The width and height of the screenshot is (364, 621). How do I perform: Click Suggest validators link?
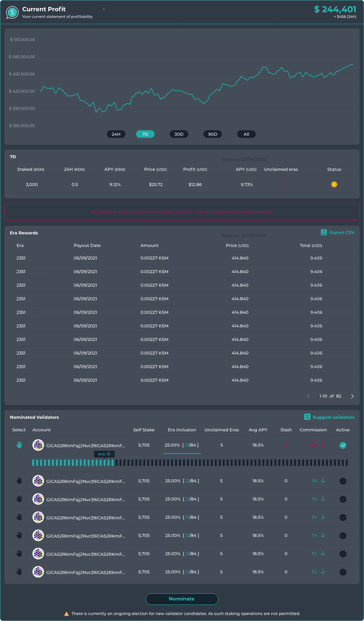[333, 417]
